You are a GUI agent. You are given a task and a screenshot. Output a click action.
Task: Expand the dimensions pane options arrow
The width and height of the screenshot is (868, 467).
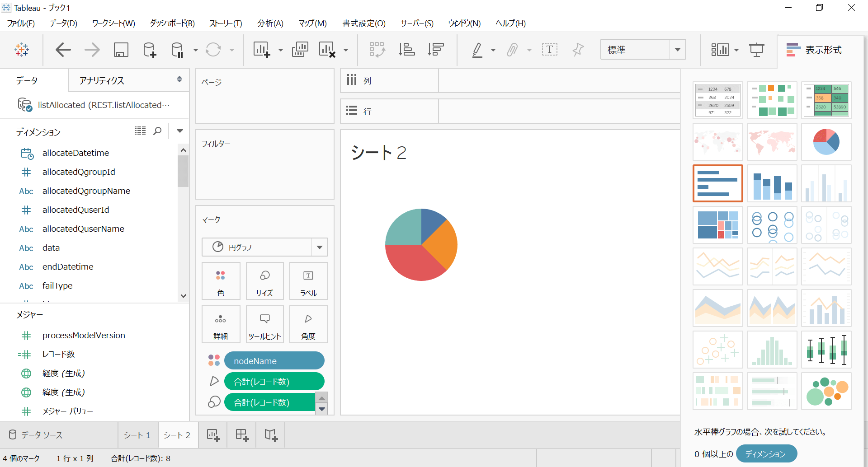tap(180, 131)
